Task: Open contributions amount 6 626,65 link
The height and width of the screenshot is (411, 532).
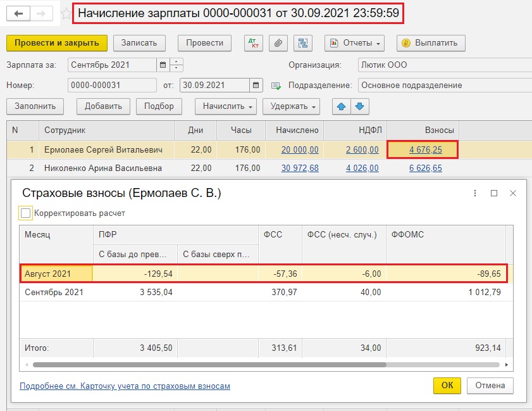Action: [426, 168]
